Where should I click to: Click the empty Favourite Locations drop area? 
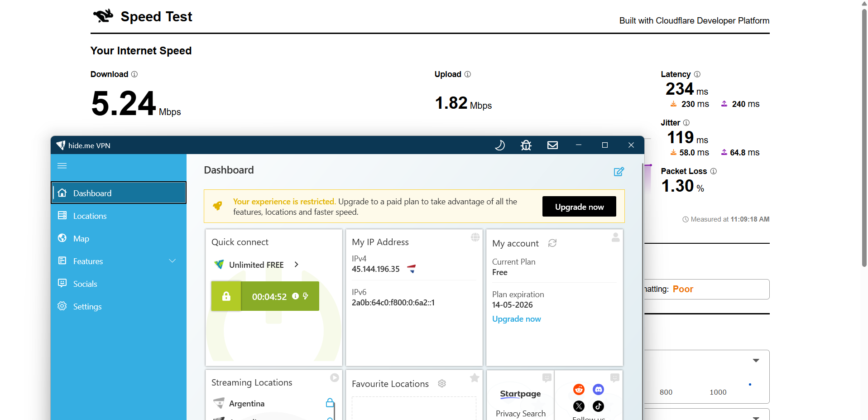(414, 408)
